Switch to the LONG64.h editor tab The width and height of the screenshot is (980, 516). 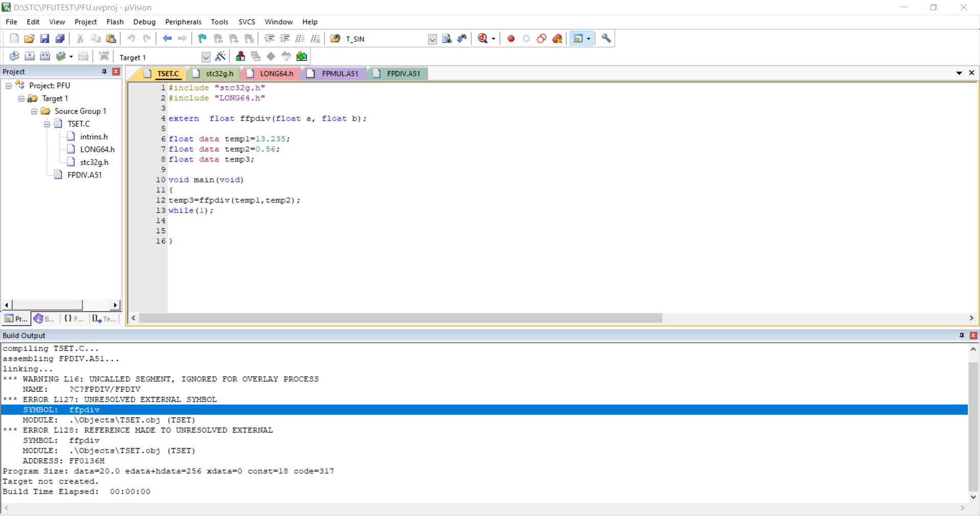(x=271, y=74)
